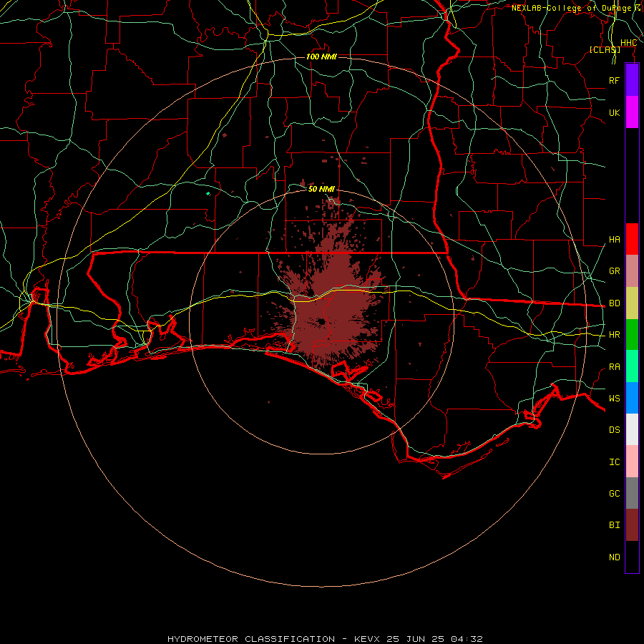644x644 pixels.
Task: Click the ND black legend swatch
Action: 632,557
